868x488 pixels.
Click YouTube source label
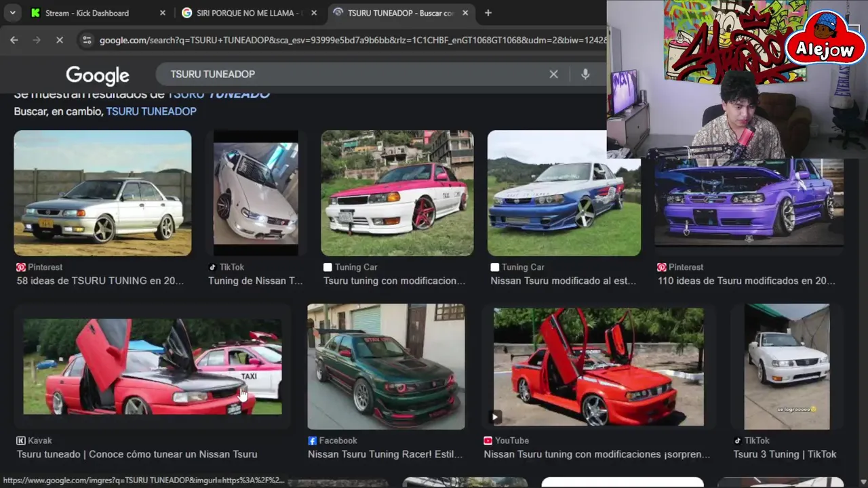(506, 441)
